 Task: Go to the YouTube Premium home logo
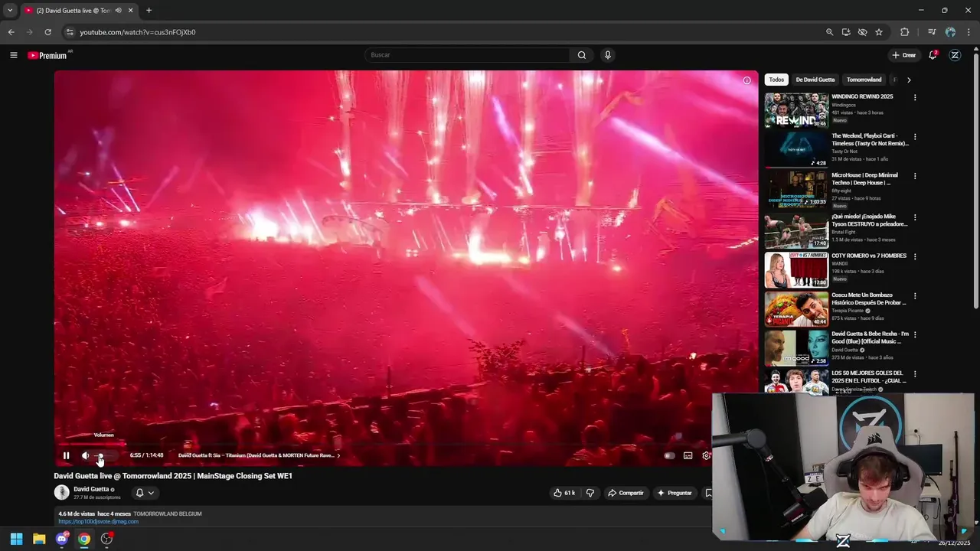(x=47, y=55)
